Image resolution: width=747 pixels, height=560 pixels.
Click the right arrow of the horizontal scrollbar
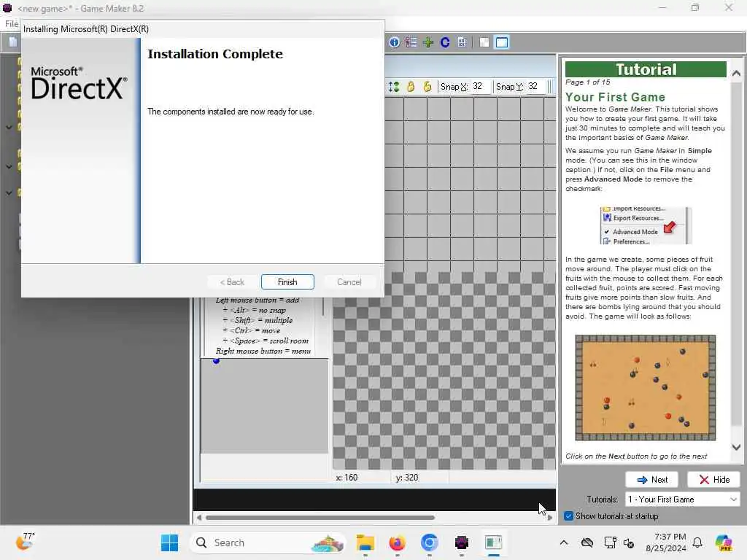point(550,518)
